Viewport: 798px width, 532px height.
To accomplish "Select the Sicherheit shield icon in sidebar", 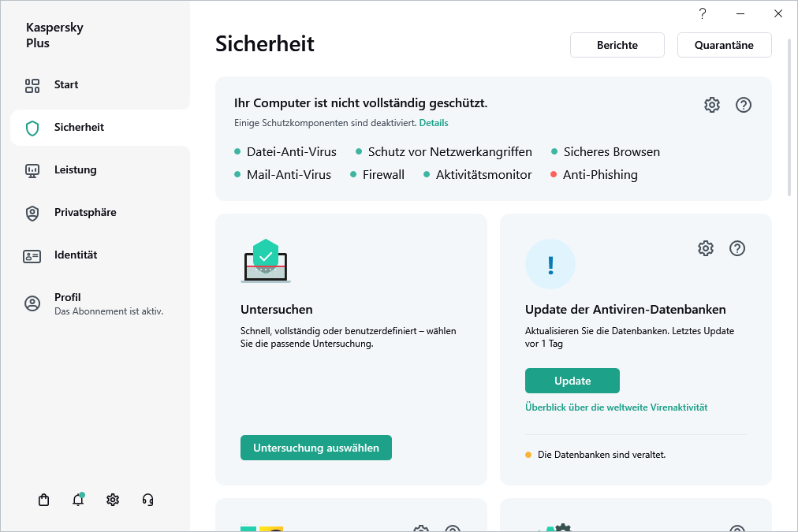I will click(x=32, y=127).
